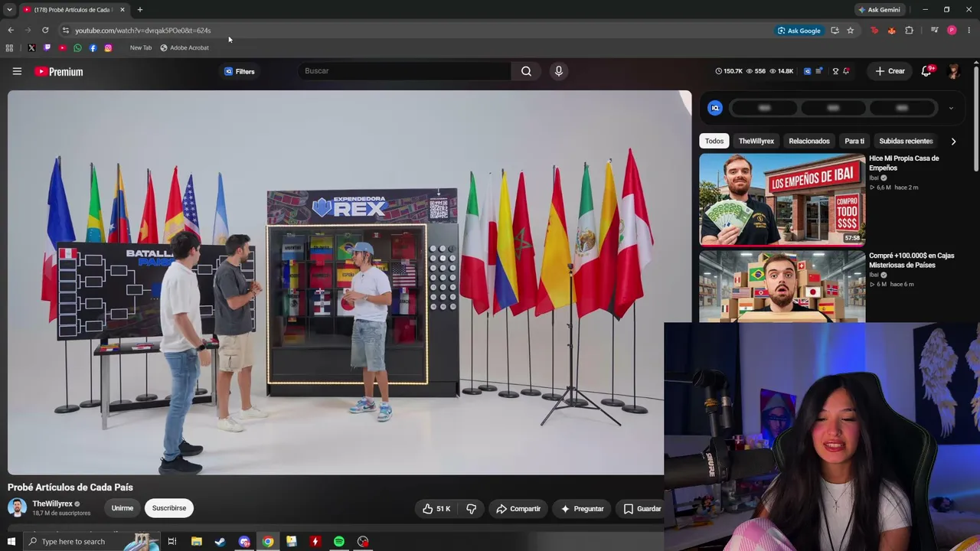Open the vidIQ Filters button
Screen dimensions: 980x551
[x=240, y=71]
